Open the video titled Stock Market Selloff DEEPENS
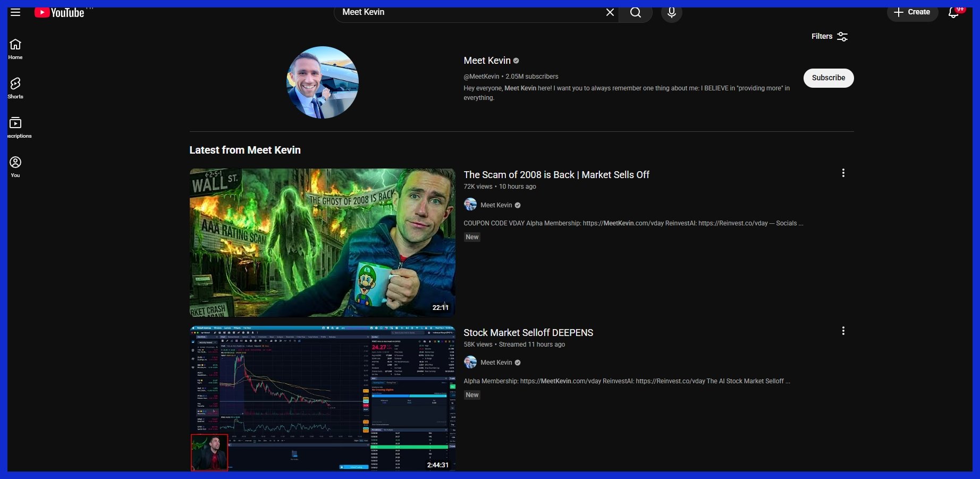The image size is (980, 479). click(x=528, y=332)
